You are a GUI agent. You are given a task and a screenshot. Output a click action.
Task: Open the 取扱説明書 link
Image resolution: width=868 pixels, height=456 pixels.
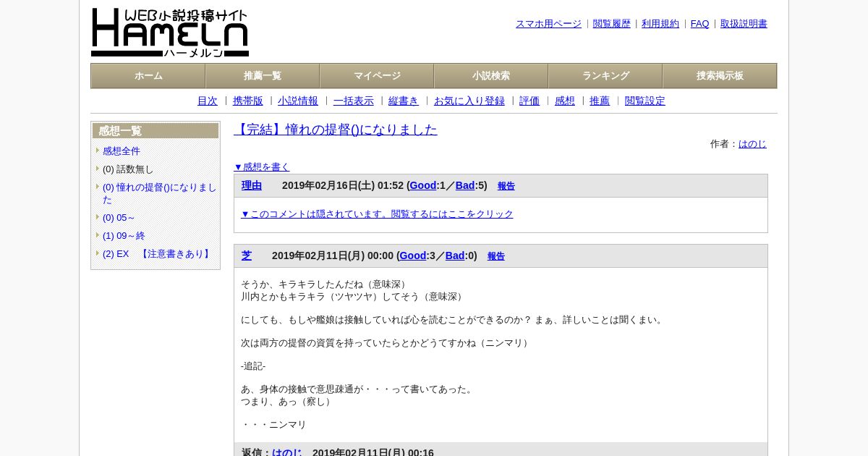coord(744,24)
